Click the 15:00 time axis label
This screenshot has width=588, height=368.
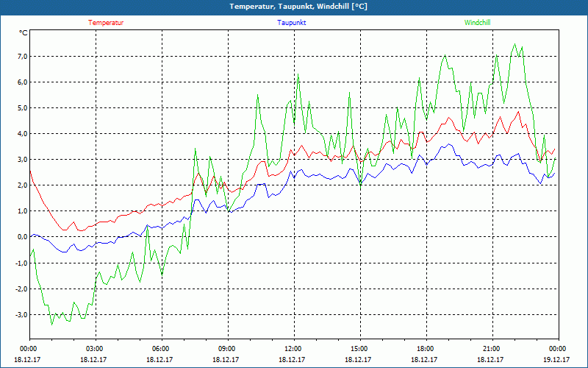point(360,349)
